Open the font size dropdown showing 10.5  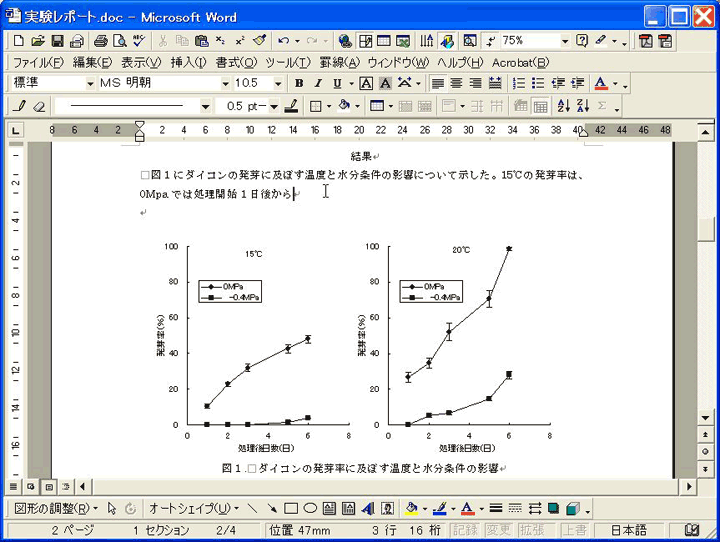pyautogui.click(x=278, y=83)
